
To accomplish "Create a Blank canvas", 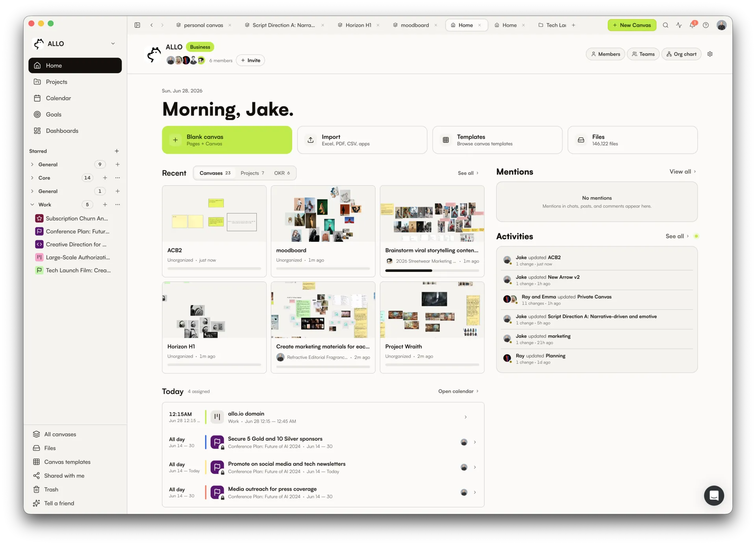I will tap(227, 140).
